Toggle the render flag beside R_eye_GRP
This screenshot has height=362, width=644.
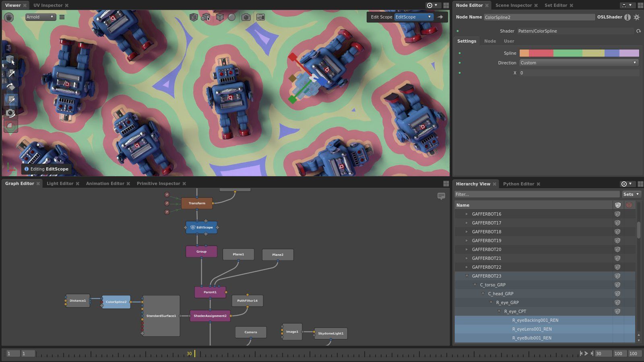tap(617, 302)
